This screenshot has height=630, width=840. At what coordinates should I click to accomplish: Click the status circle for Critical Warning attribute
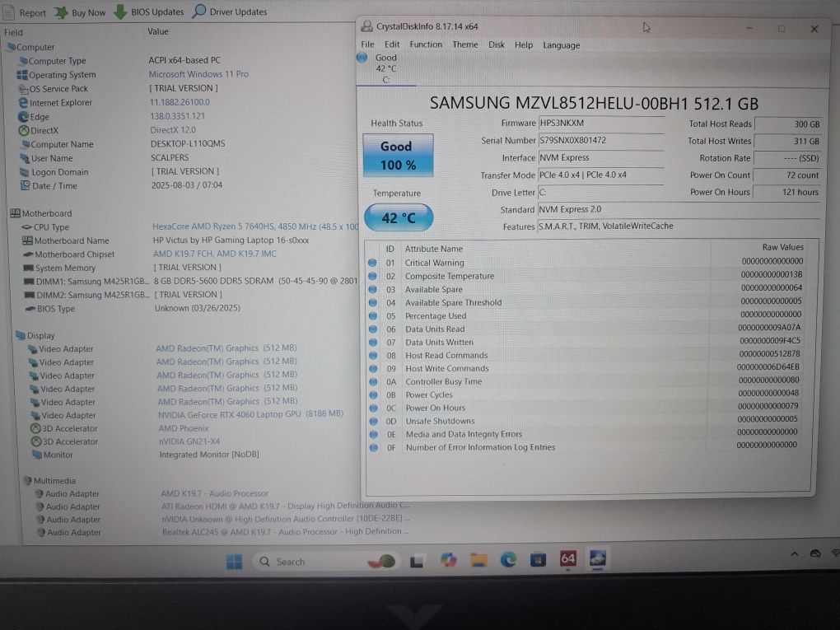pos(372,263)
